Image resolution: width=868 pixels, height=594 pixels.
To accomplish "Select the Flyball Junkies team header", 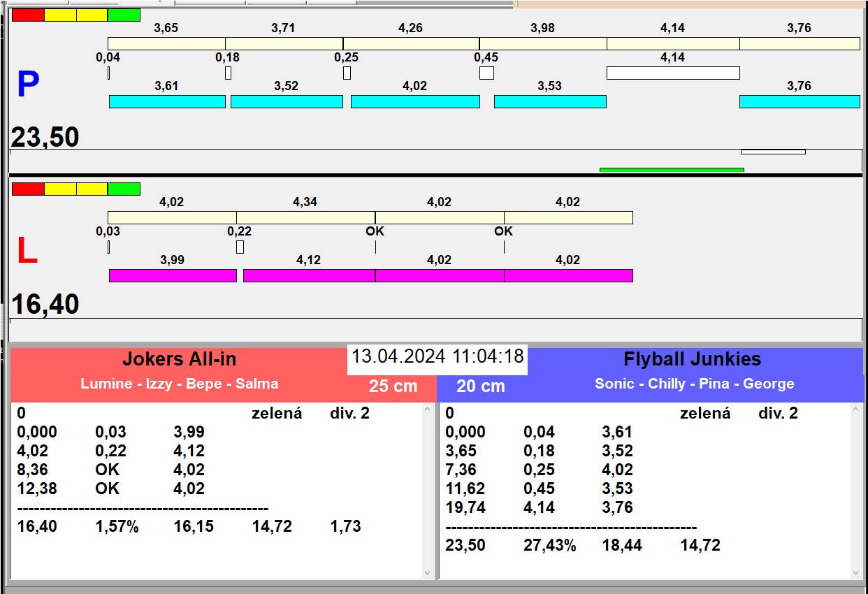I will click(693, 359).
